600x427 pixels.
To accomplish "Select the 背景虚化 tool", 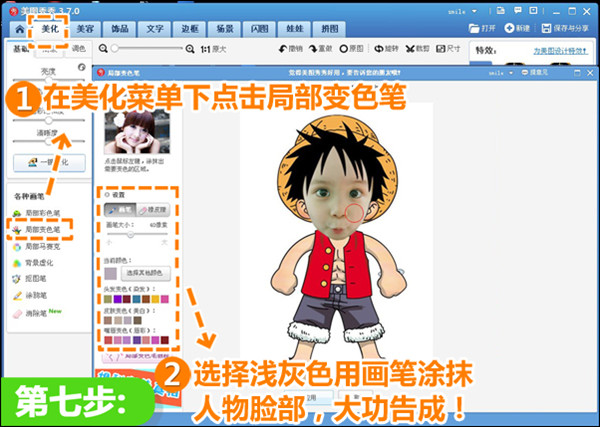I will [33, 263].
